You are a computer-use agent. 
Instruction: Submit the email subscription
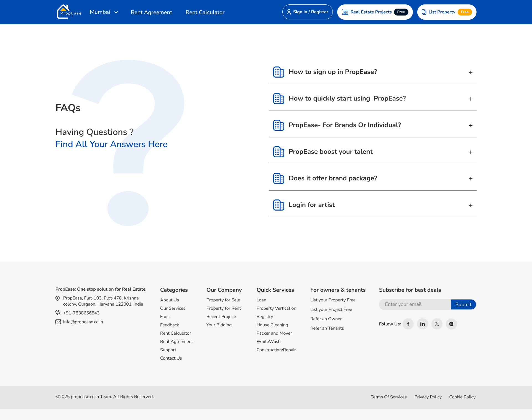pos(463,304)
